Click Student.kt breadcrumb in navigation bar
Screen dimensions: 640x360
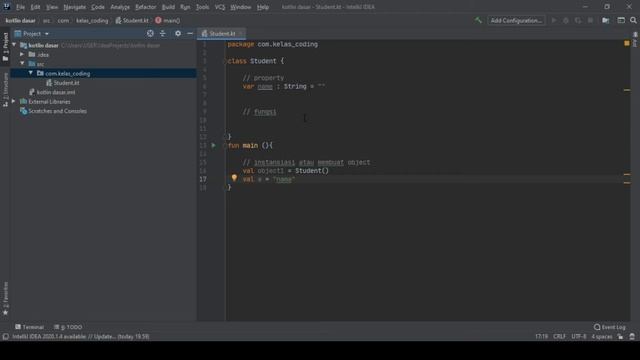[132, 20]
